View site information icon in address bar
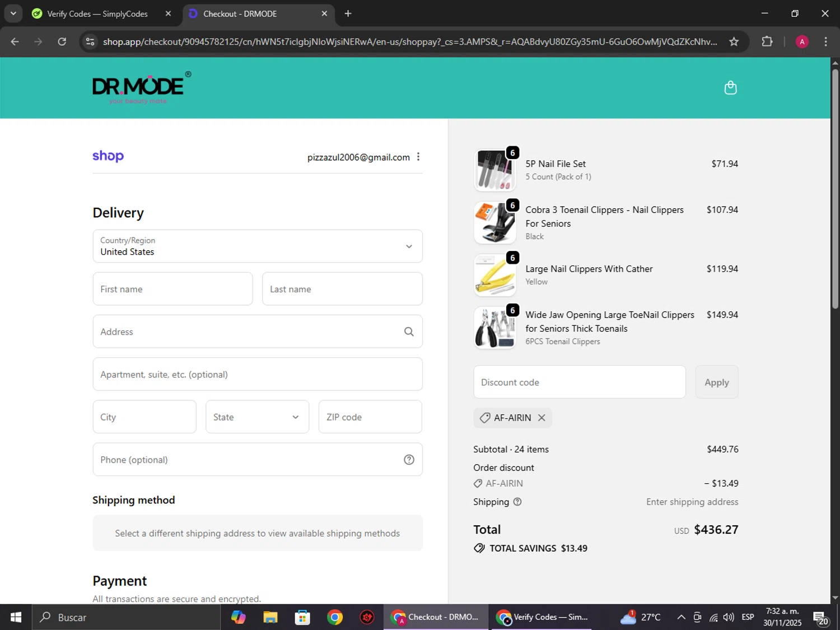 click(90, 41)
